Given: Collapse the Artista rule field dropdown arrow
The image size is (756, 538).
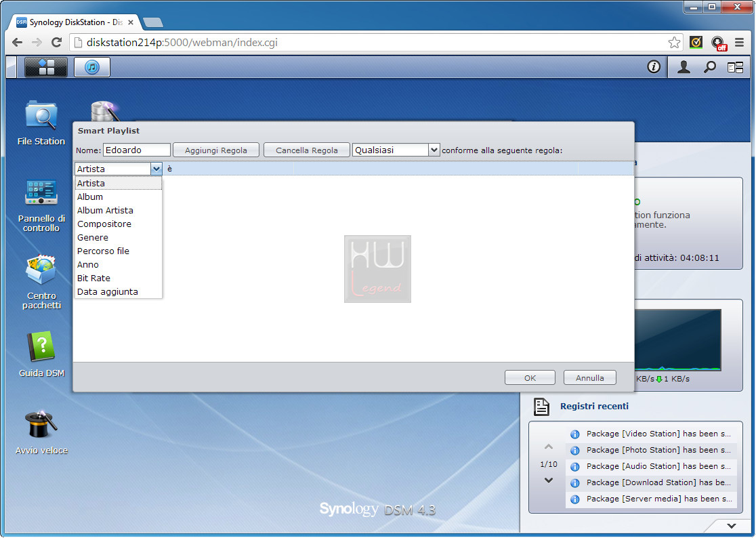Looking at the screenshot, I should click(x=156, y=169).
